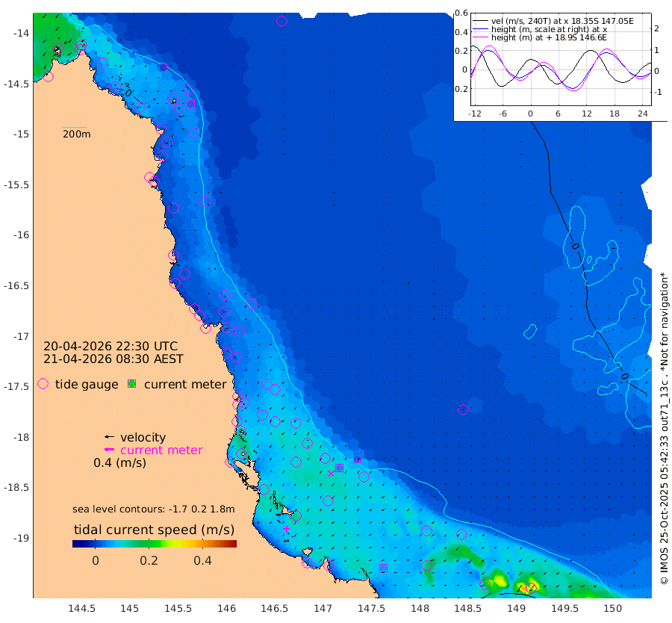Click the '150' longitude axis label
Screen dimensions: 672x623
(x=613, y=608)
